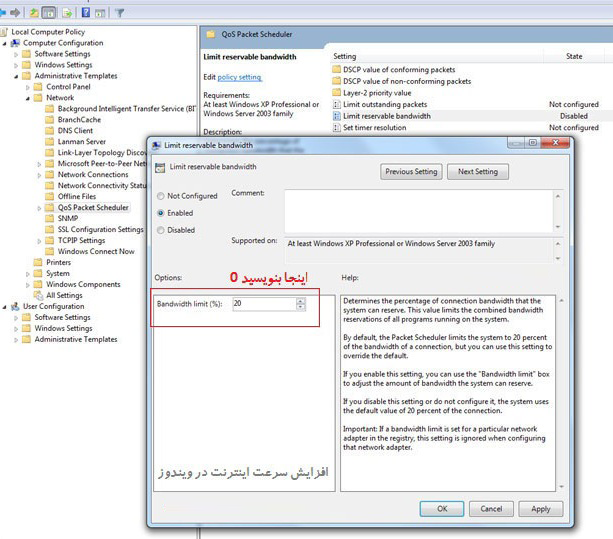This screenshot has height=539, width=613.
Task: Open the Edit policy setting link
Action: [239, 77]
